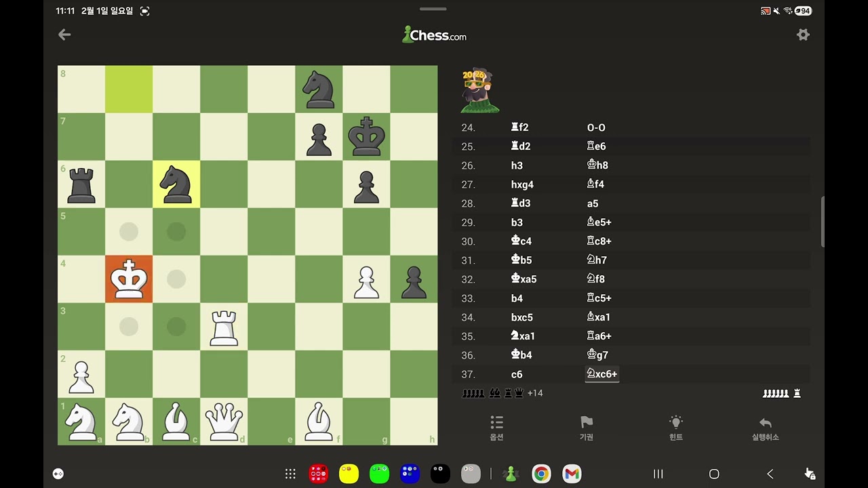
Task: Select the white queen on d1
Action: pyautogui.click(x=224, y=421)
